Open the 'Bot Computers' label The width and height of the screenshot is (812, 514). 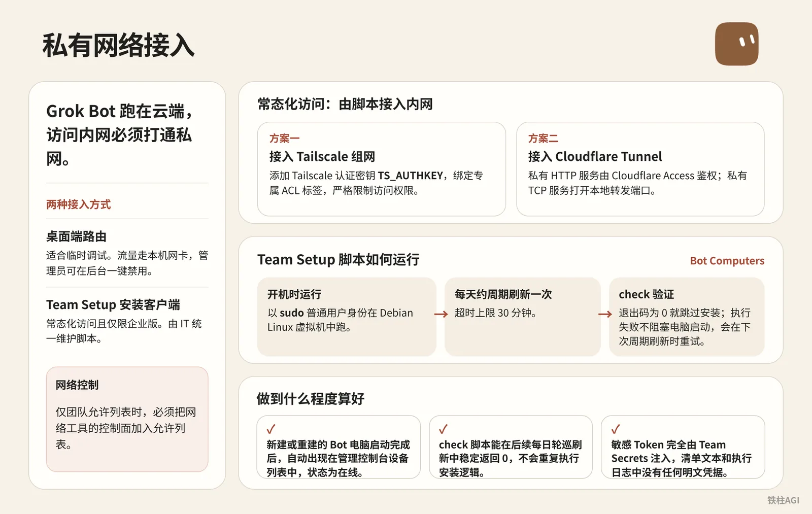tap(727, 261)
